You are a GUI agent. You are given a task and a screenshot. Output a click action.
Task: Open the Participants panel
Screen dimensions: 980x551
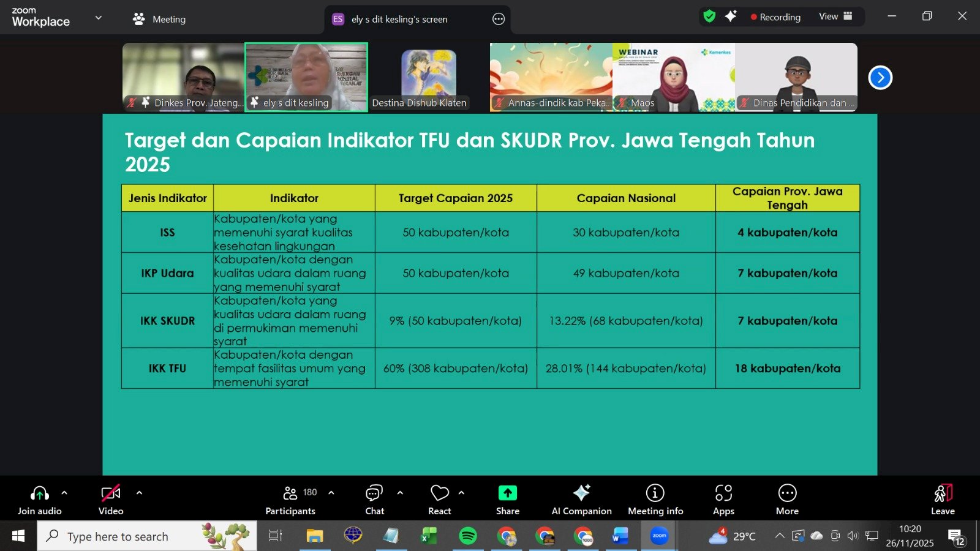(291, 500)
